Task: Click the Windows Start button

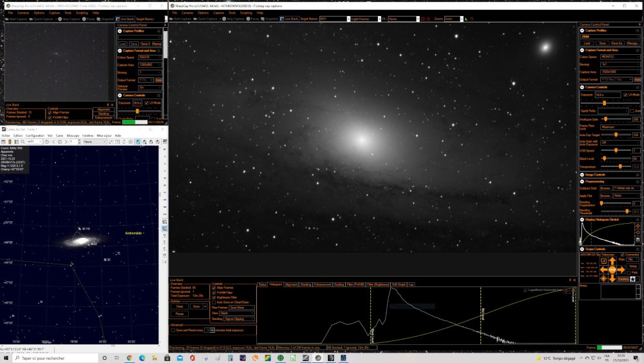Action: pos(6,358)
